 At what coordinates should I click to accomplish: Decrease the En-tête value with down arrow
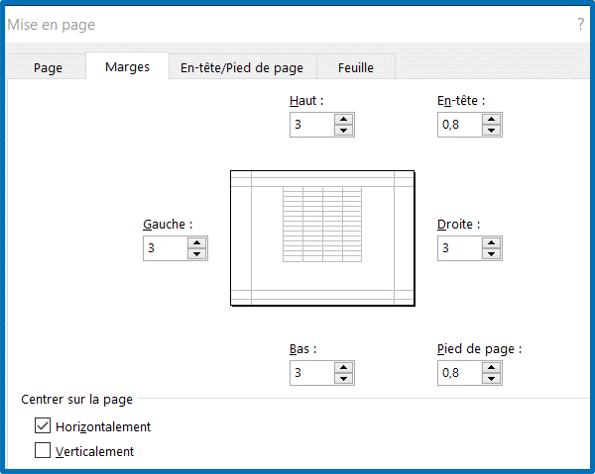(x=491, y=131)
